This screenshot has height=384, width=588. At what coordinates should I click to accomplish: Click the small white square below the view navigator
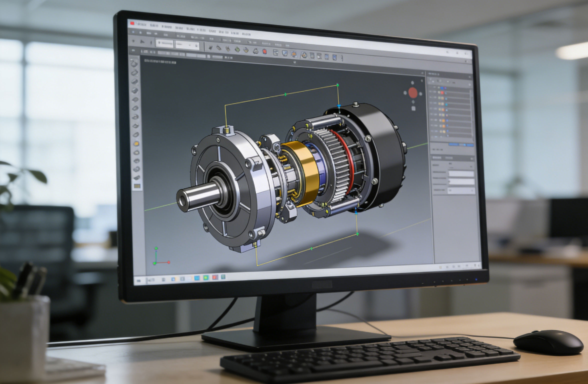tap(413, 108)
